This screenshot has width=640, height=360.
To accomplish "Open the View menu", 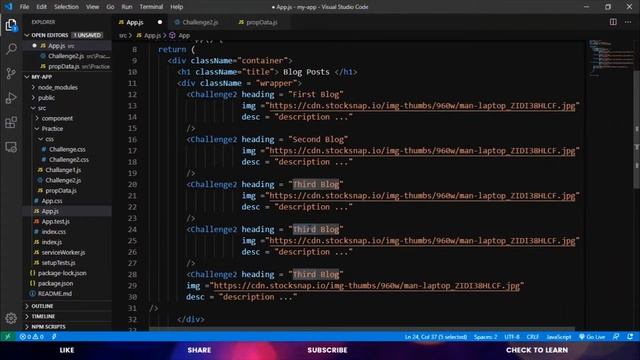I will click(92, 7).
